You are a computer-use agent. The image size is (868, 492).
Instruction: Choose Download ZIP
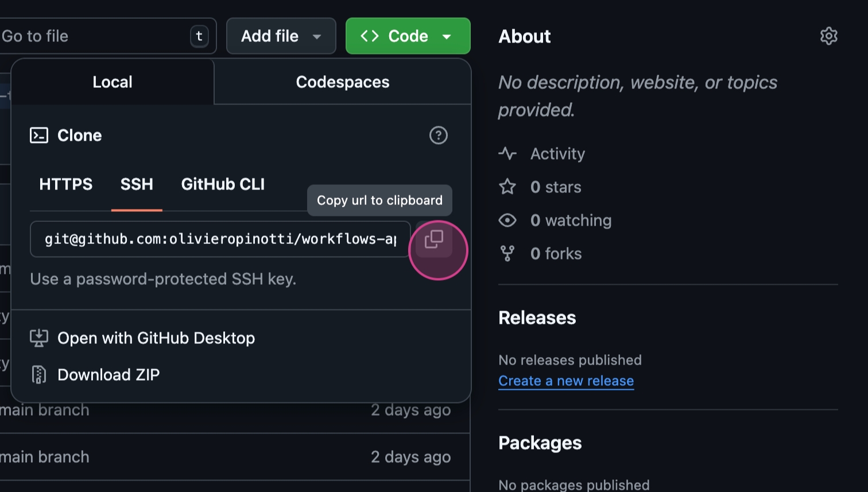[x=108, y=375]
